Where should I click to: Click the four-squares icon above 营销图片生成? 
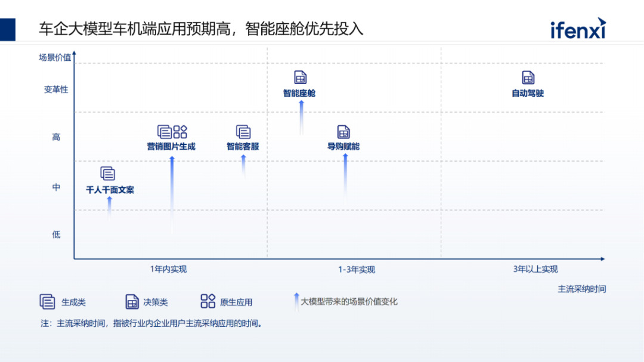pyautogui.click(x=180, y=132)
